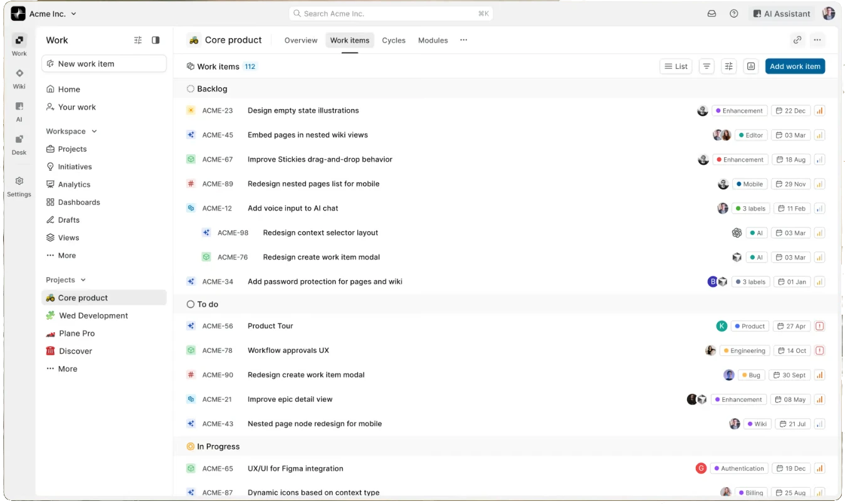Open the List layout dropdown

point(676,66)
